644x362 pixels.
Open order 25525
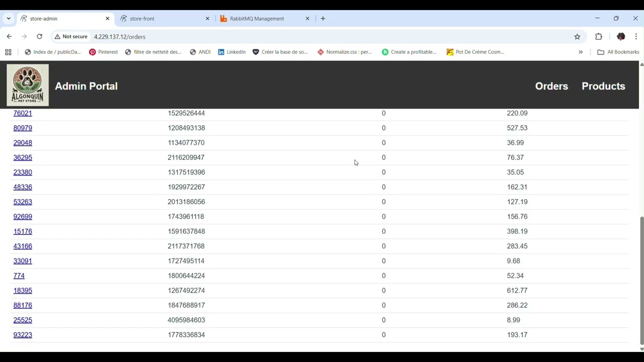(x=23, y=320)
